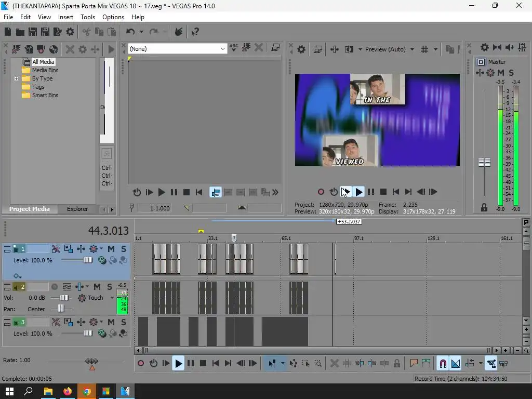This screenshot has height=399, width=532.
Task: Save the project with the floppy disk icon
Action: [x=33, y=32]
